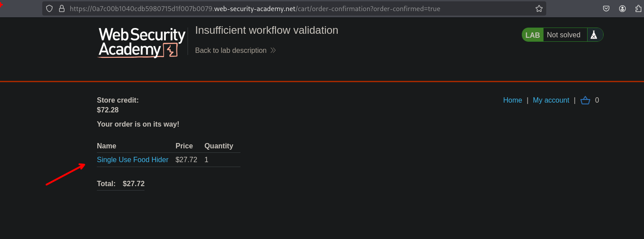Viewport: 644px width, 239px height.
Task: Click the tracking protection shield icon
Action: pos(49,8)
